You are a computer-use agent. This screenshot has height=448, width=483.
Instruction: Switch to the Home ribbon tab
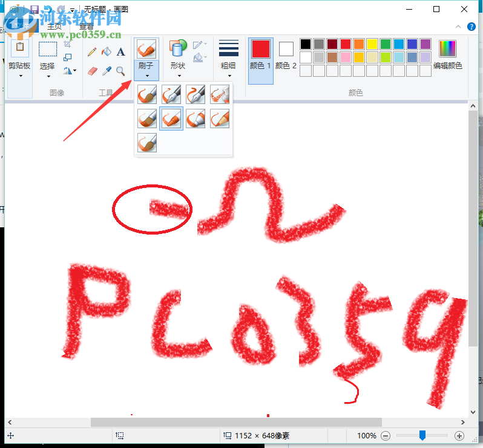(54, 27)
